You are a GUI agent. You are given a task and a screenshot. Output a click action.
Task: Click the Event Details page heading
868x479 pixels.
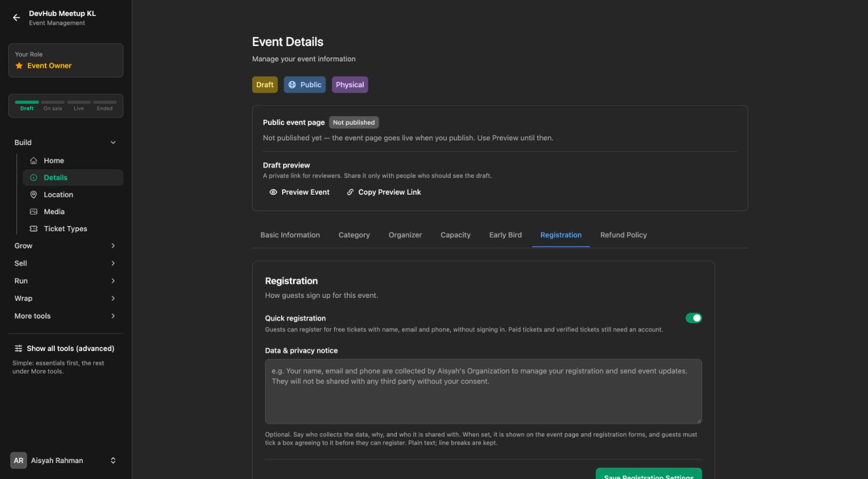(288, 42)
